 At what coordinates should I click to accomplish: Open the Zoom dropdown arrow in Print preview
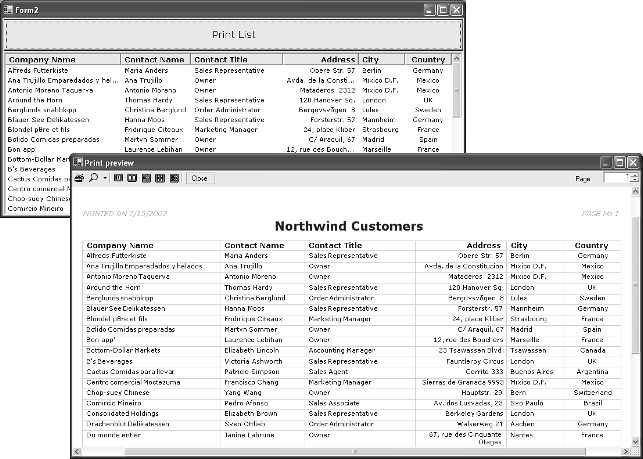(x=105, y=178)
